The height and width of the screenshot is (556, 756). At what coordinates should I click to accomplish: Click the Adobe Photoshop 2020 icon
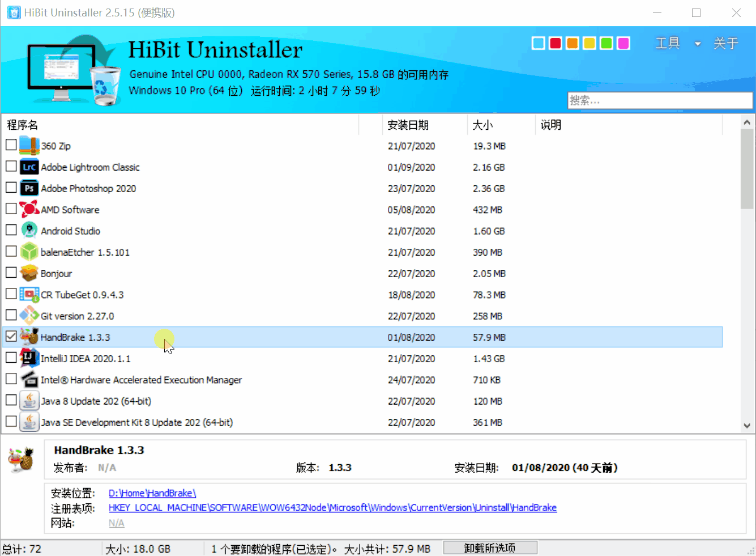[x=28, y=188]
